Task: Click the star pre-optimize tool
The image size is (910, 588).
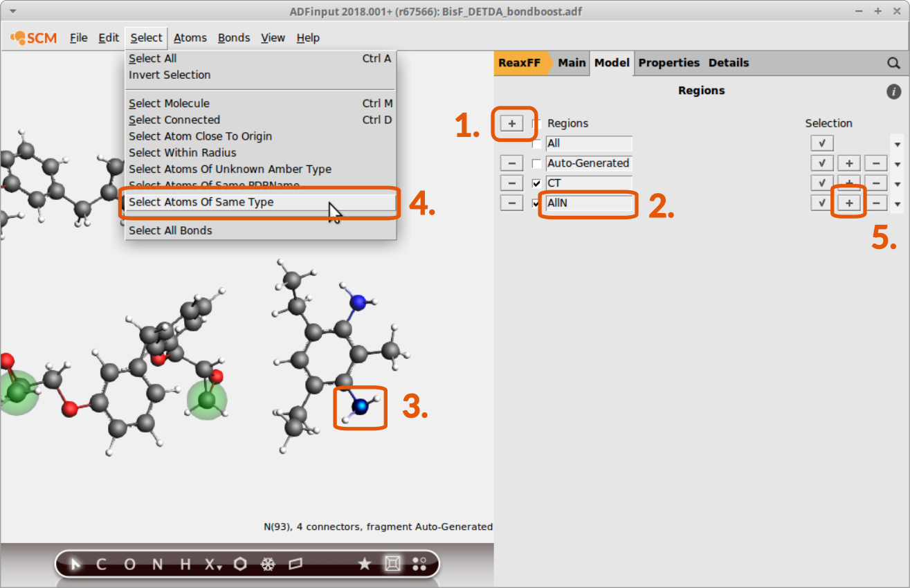Action: coord(365,564)
